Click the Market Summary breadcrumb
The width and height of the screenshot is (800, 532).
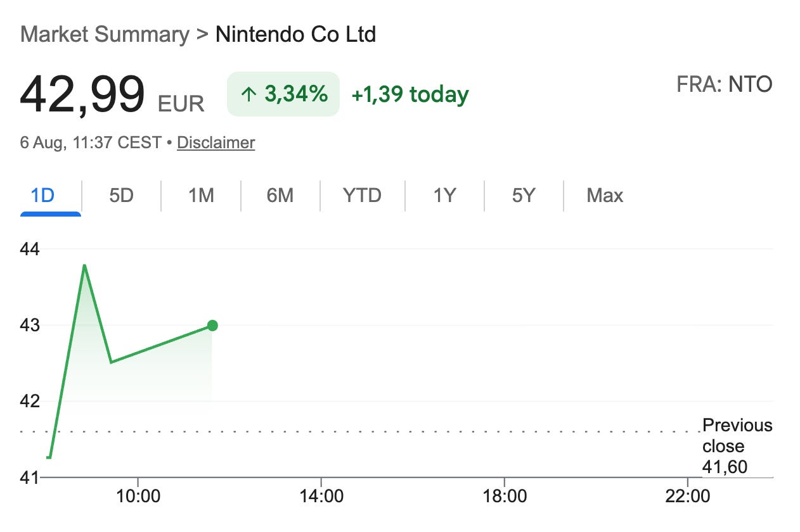pos(105,34)
